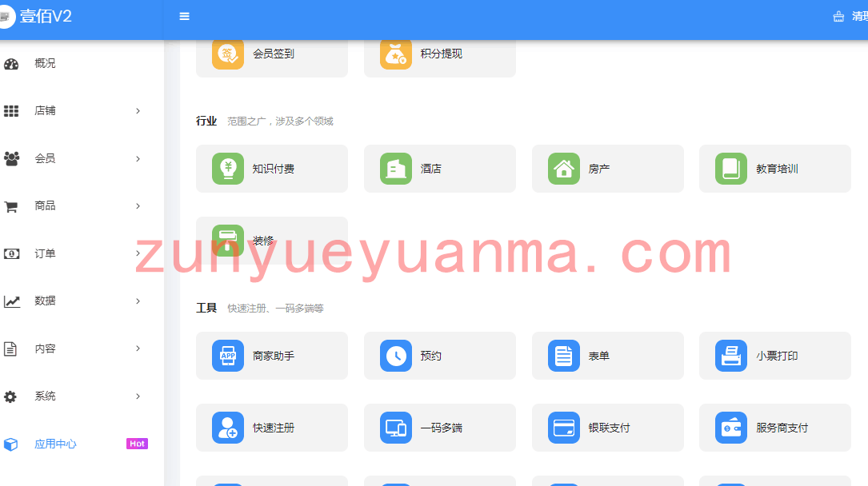Open the 银联支付 app label
The height and width of the screenshot is (486, 868).
click(x=609, y=428)
